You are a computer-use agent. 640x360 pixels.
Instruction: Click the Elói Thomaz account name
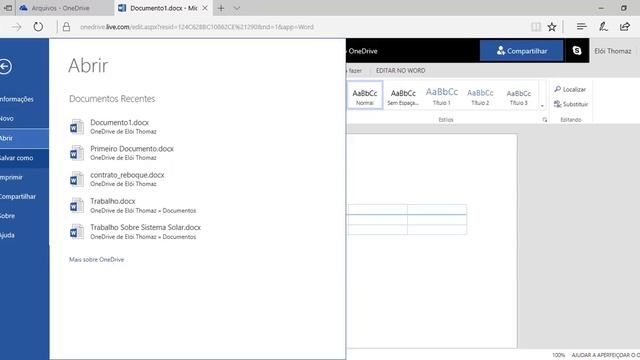pos(613,51)
